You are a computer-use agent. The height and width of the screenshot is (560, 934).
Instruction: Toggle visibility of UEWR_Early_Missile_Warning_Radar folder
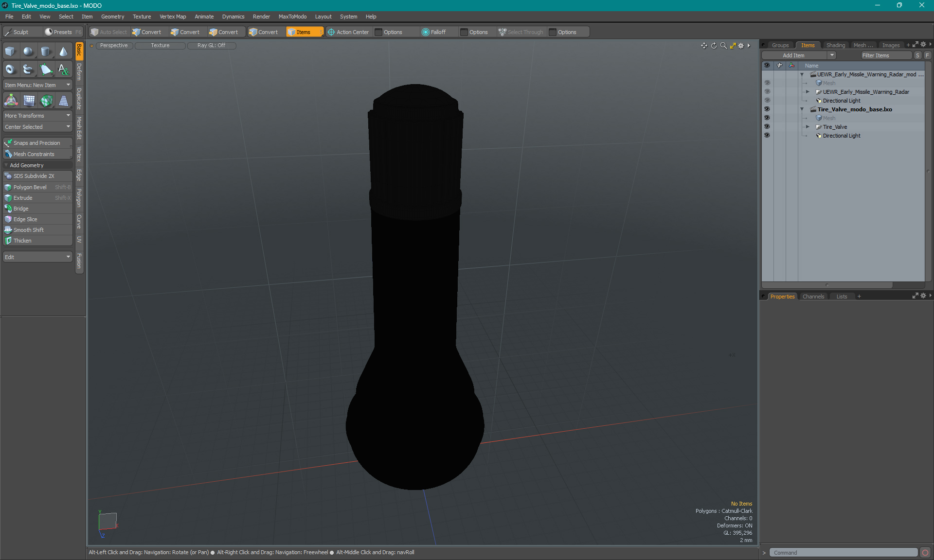coord(767,92)
